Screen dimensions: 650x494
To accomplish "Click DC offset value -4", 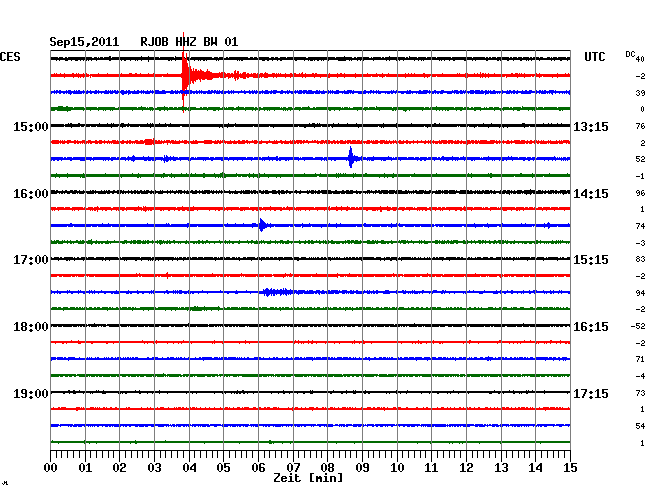I will coord(640,376).
